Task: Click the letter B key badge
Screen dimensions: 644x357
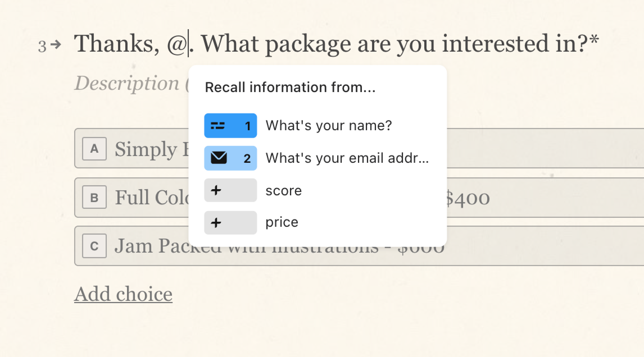Action: coord(94,198)
